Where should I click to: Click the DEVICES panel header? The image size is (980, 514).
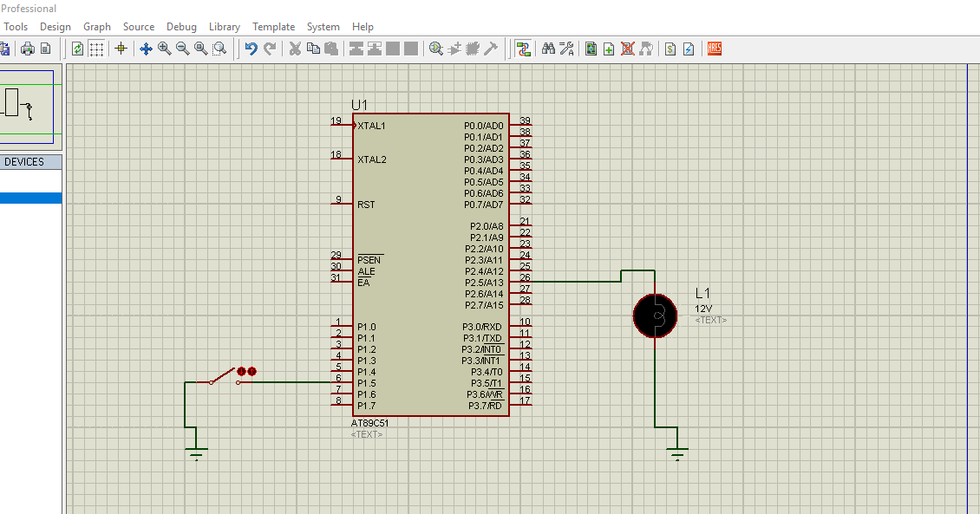coord(31,161)
